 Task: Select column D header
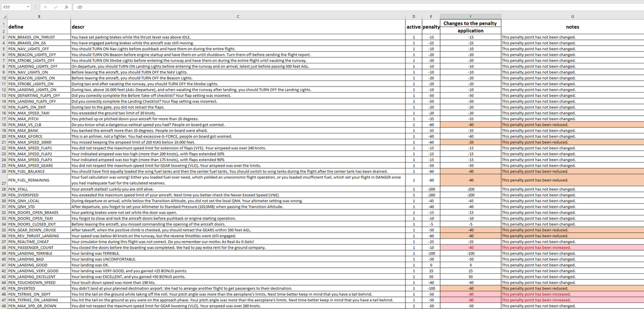coord(414,17)
